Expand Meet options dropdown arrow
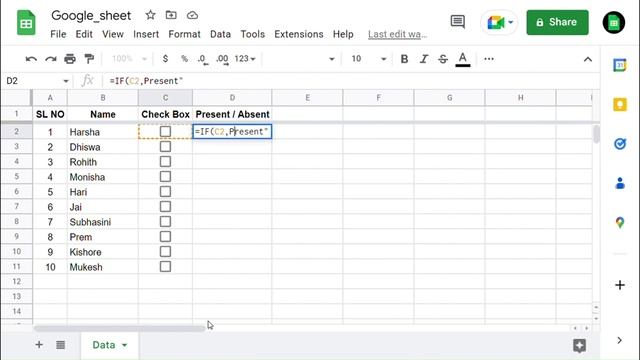The width and height of the screenshot is (640, 360). tap(510, 22)
